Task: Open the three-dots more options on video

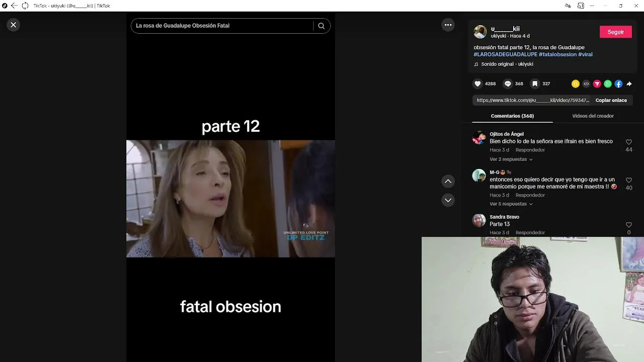Action: point(448,25)
